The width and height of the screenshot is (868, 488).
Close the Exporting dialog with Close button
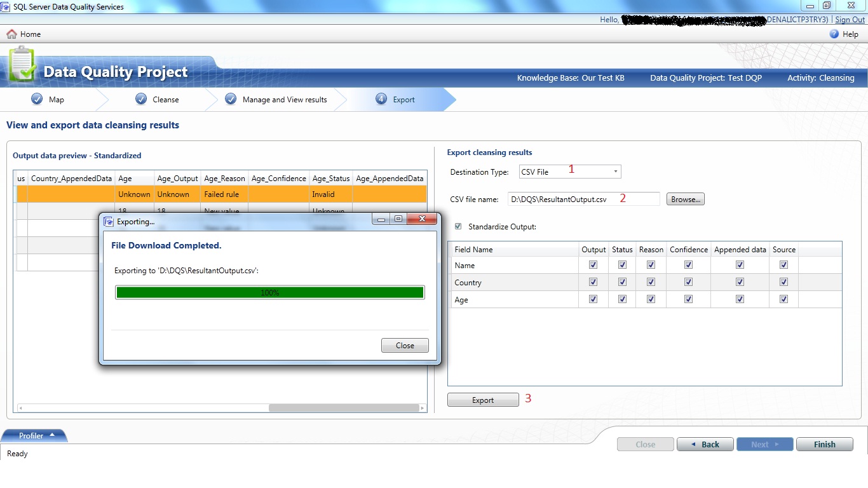pos(405,345)
